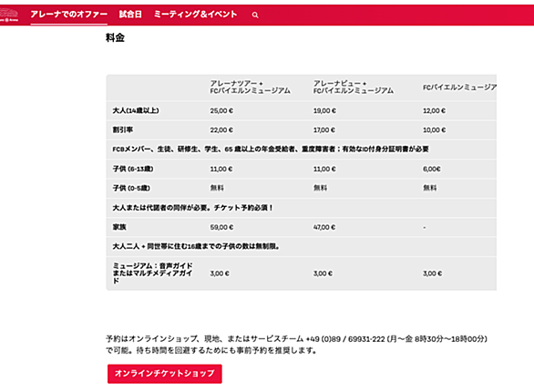Image resolution: width=534 pixels, height=392 pixels.
Task: Click the ミュージアム:音声ガイド row label
Action: point(152,273)
